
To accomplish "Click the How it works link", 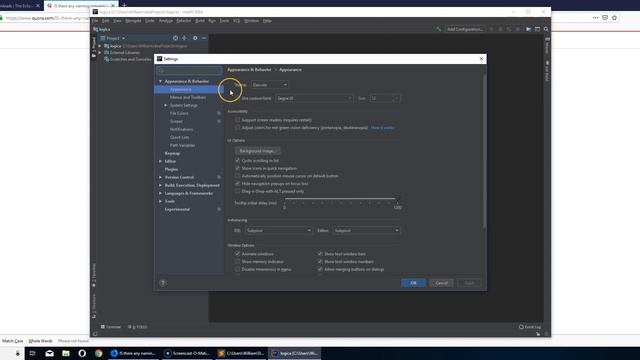I will coord(382,128).
